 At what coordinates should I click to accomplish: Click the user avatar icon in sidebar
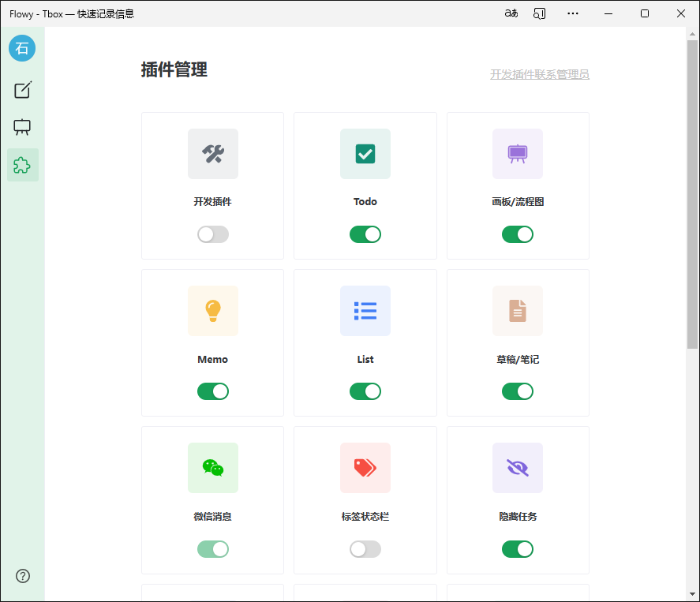[22, 48]
